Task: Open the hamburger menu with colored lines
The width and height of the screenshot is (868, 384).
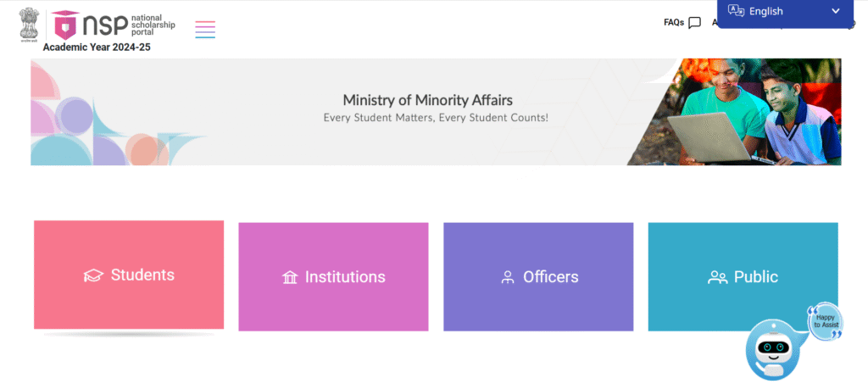Action: (205, 30)
